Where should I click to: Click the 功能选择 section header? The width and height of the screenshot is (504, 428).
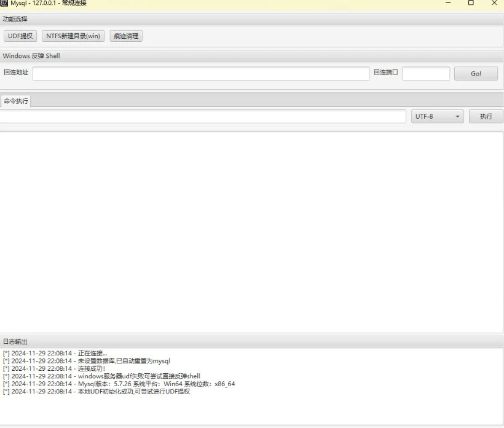coord(14,19)
